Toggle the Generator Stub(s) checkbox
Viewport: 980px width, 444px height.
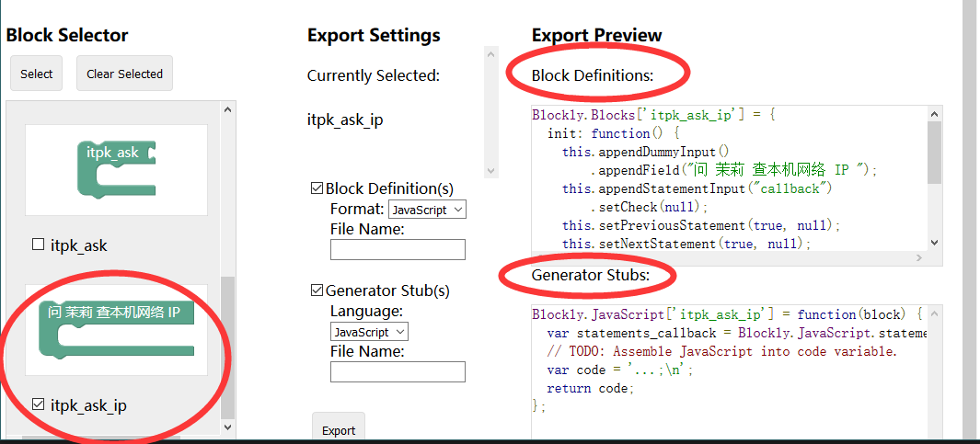click(317, 290)
